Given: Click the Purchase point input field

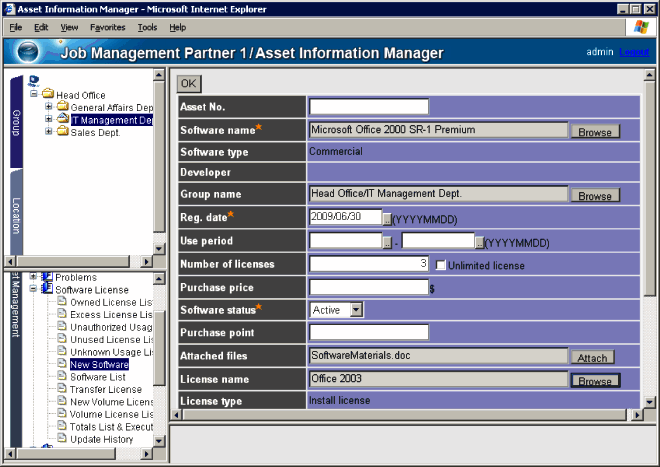Looking at the screenshot, I should (369, 332).
